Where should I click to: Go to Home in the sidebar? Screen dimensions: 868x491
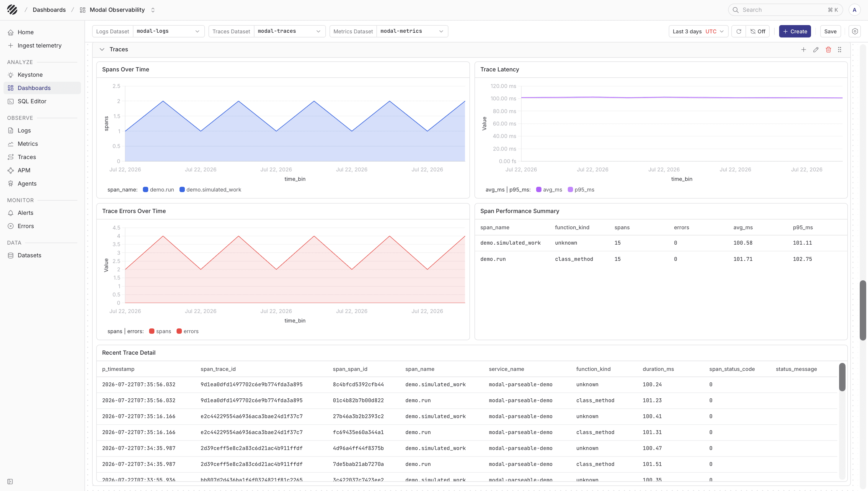coord(42,32)
